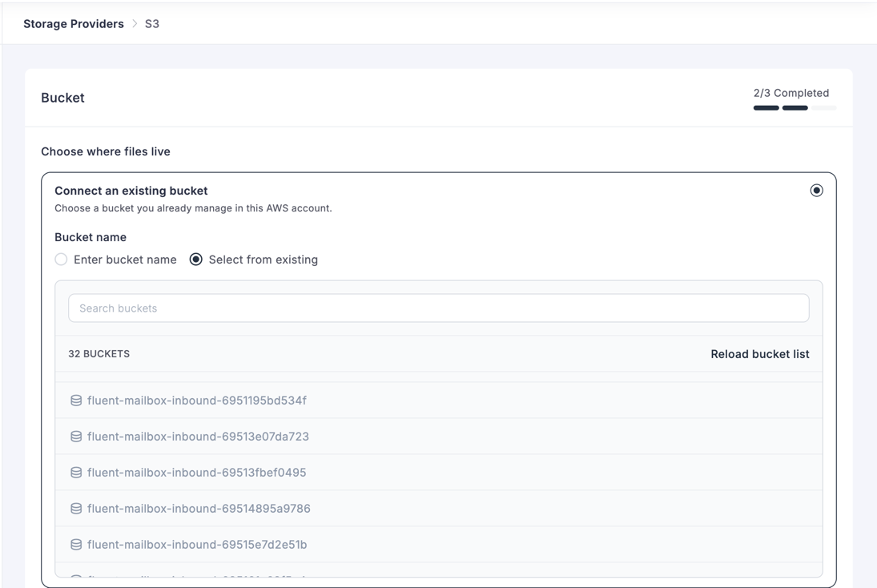Image resolution: width=877 pixels, height=588 pixels.
Task: Select the 'Enter bucket name' option
Action: pos(61,259)
